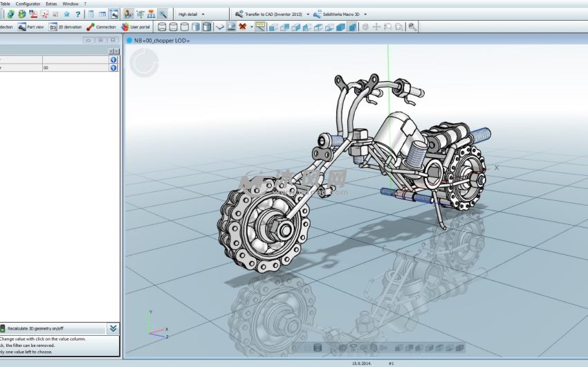This screenshot has height=367, width=588.
Task: Click the red X delete icon
Action: (x=243, y=27)
